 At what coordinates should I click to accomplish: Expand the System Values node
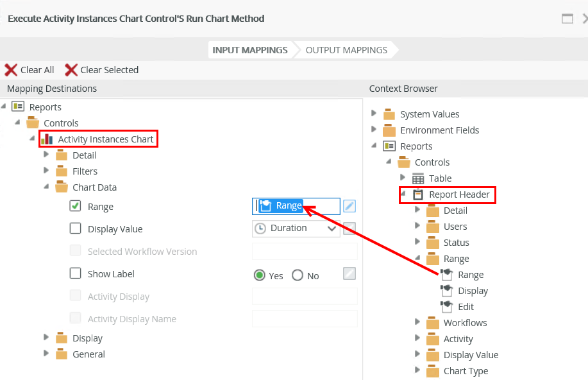pos(374,114)
